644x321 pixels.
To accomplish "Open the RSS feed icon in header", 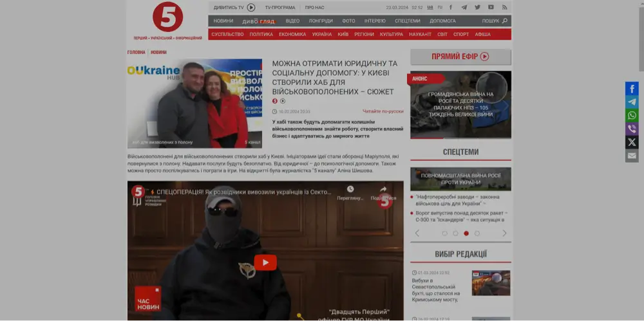I will tap(505, 8).
